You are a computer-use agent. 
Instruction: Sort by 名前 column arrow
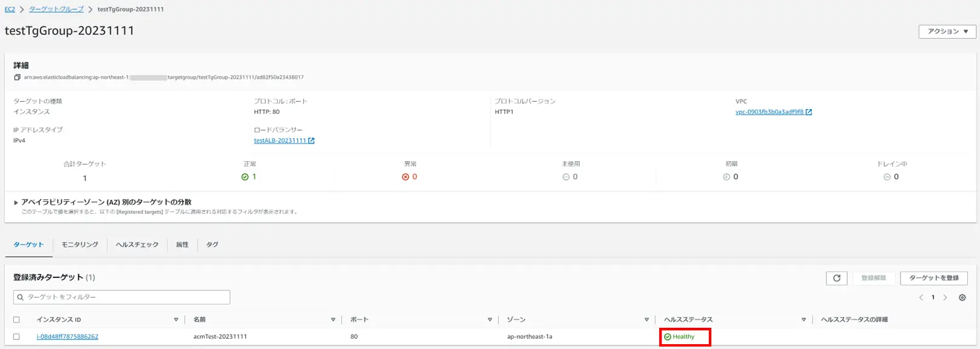333,320
